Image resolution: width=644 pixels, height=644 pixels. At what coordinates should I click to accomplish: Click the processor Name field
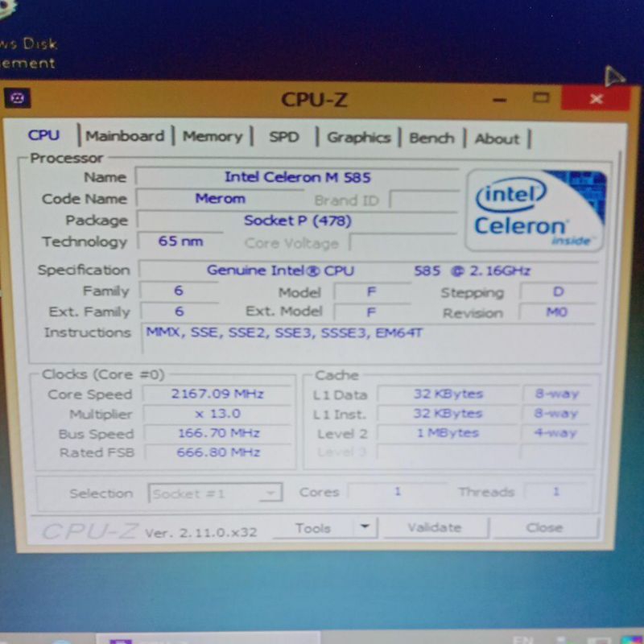click(x=297, y=176)
